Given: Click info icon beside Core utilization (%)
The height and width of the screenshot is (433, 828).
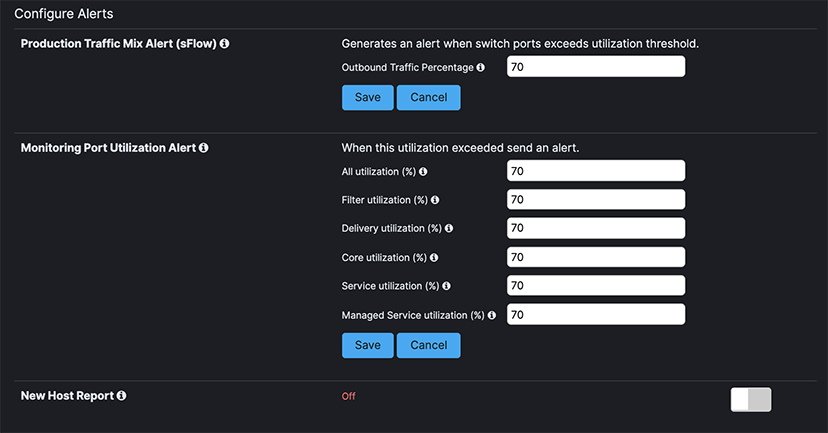Looking at the screenshot, I should pyautogui.click(x=434, y=258).
